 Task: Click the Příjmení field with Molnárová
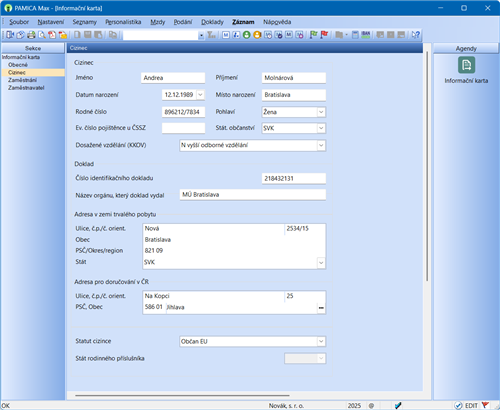[294, 78]
